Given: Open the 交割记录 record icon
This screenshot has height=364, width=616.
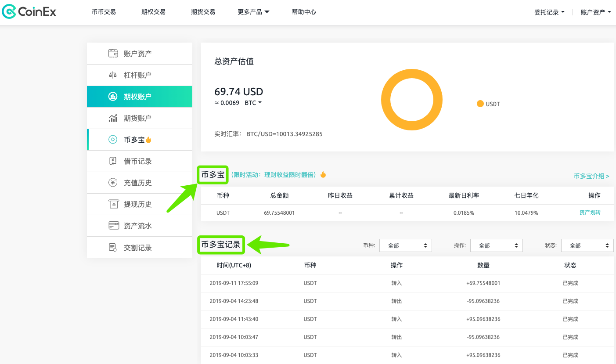Looking at the screenshot, I should click(114, 247).
